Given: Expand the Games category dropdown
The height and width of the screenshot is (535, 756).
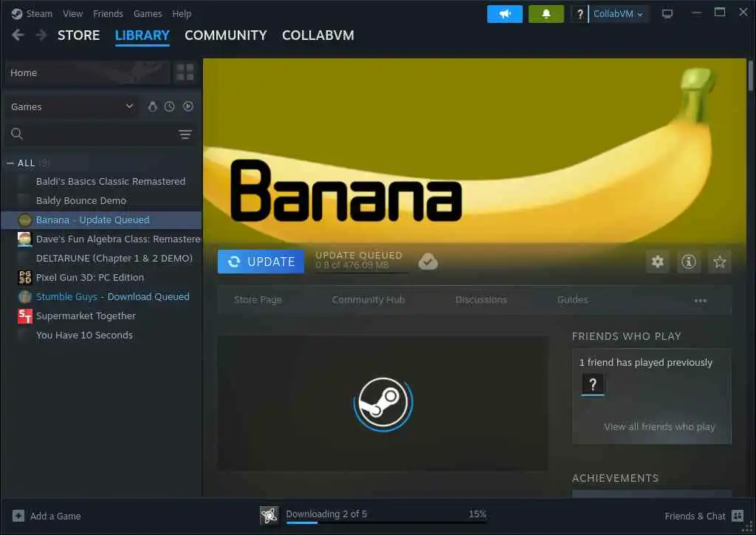Looking at the screenshot, I should click(x=72, y=106).
